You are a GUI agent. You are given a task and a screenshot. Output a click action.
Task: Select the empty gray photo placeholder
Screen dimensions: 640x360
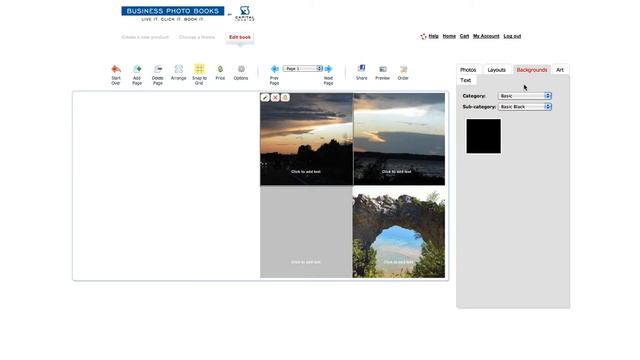pos(307,232)
